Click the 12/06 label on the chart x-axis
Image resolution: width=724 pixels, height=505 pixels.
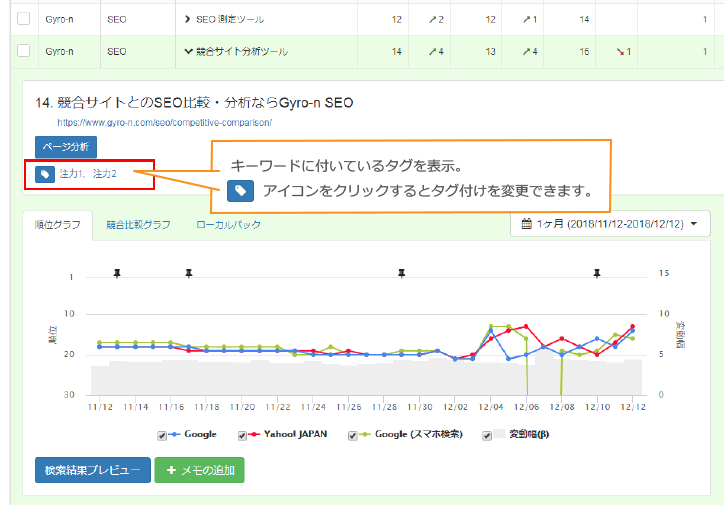coord(526,407)
